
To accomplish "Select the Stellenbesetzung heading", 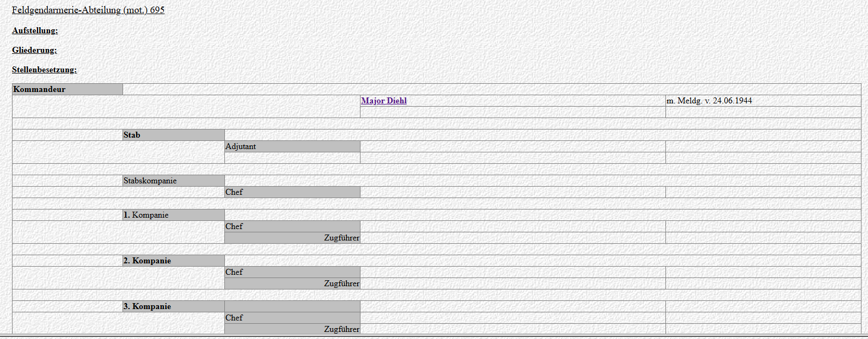I will (x=44, y=70).
